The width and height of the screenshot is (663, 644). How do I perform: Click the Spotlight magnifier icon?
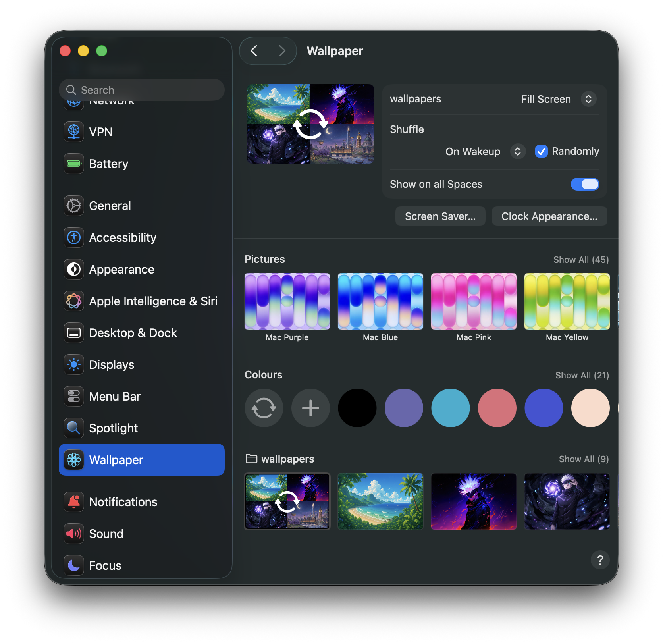click(74, 428)
